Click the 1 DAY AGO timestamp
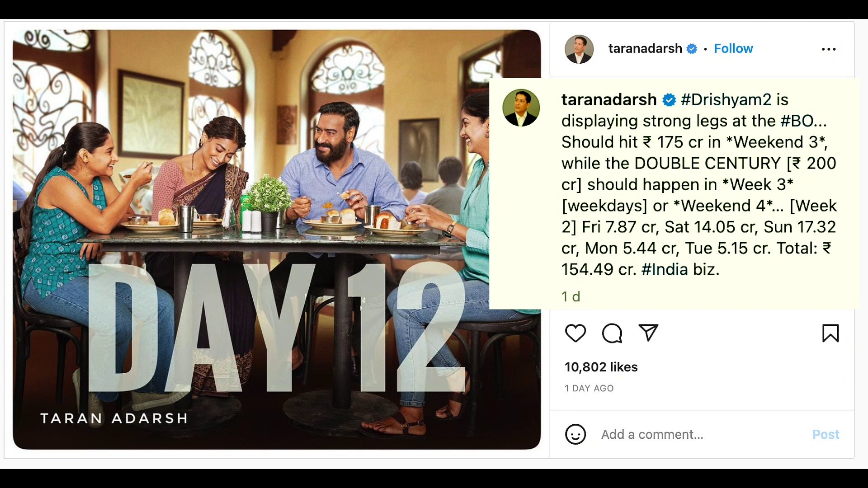The width and height of the screenshot is (868, 488). coord(589,388)
